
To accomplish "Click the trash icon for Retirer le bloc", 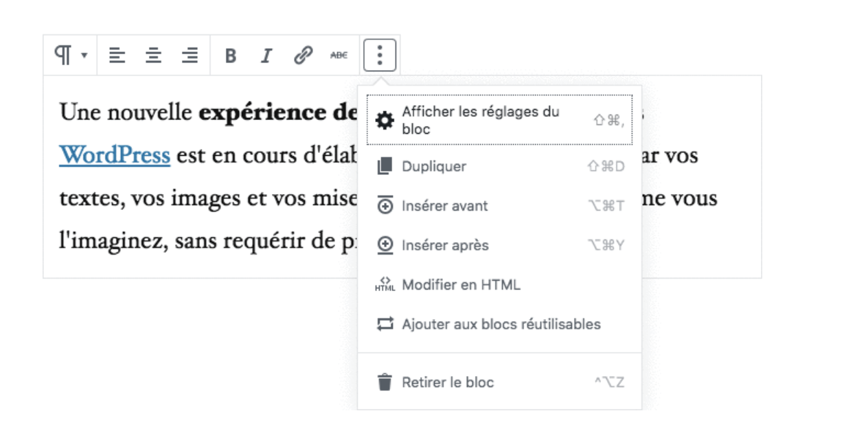I will [x=385, y=382].
